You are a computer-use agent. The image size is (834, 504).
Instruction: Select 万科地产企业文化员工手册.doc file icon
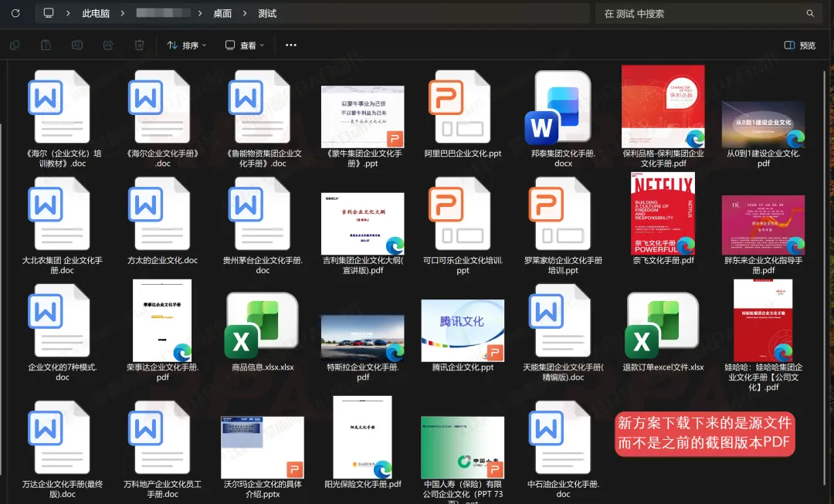(158, 438)
